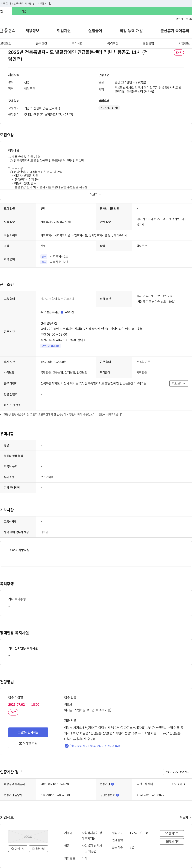Screen dimensions: 192x868
Task: Open company 홈페이지 button
Action: [x=172, y=833]
